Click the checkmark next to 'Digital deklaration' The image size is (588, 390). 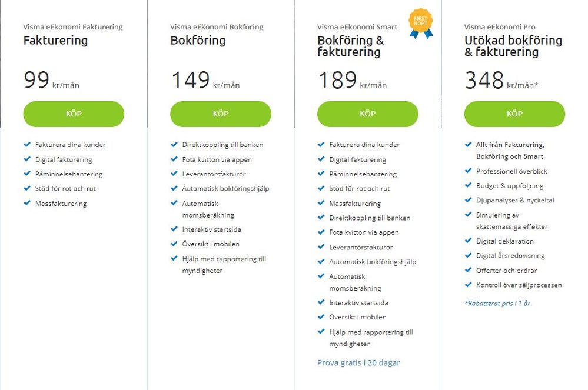468,241
